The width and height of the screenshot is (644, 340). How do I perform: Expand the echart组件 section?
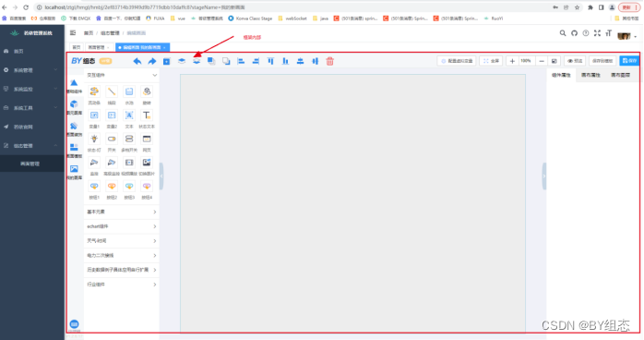[121, 226]
